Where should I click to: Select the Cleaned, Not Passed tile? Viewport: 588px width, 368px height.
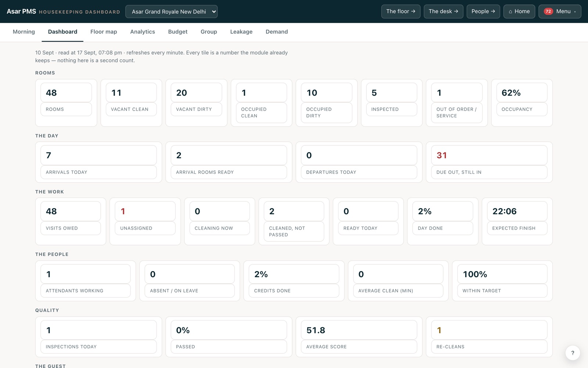click(294, 221)
